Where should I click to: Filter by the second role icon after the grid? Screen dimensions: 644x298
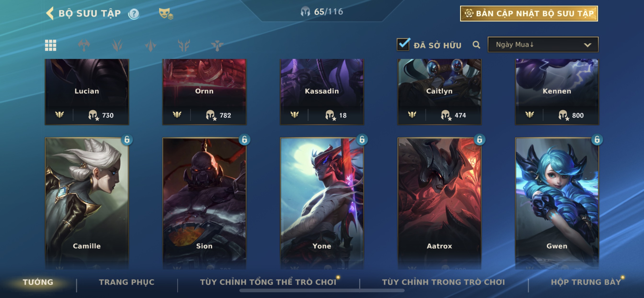[117, 45]
